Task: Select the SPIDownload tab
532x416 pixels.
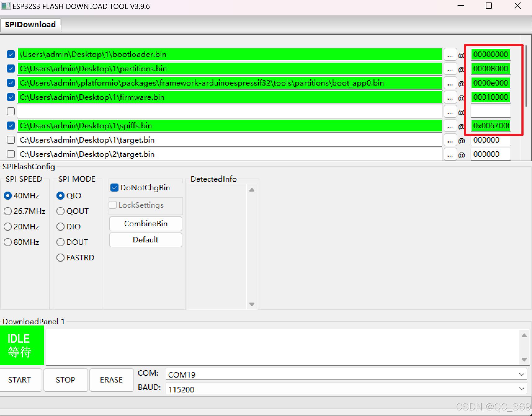Action: pos(30,24)
